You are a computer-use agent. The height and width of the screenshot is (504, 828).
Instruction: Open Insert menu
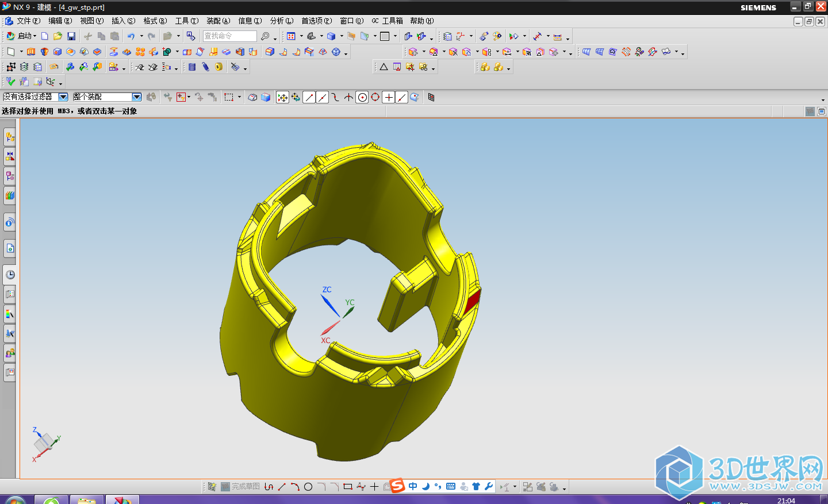coord(123,21)
